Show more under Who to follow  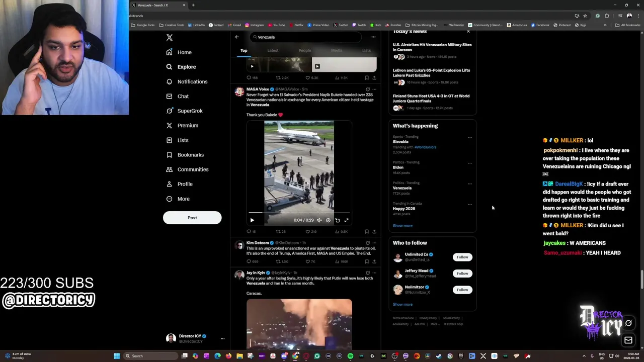[x=403, y=304]
